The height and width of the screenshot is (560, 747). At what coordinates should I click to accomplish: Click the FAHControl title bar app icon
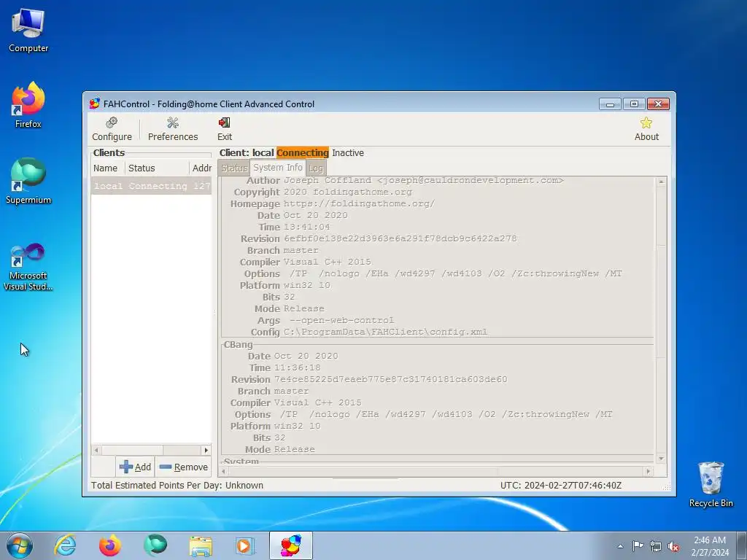(95, 104)
